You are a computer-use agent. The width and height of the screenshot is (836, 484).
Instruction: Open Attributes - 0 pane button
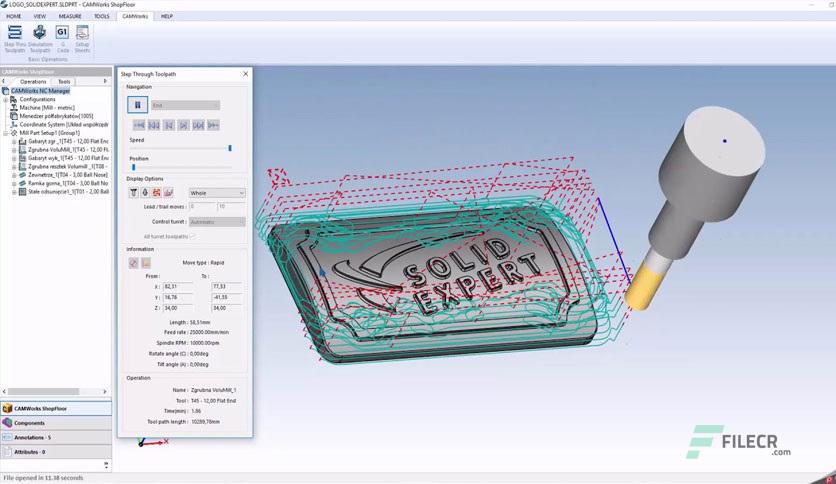click(x=56, y=451)
